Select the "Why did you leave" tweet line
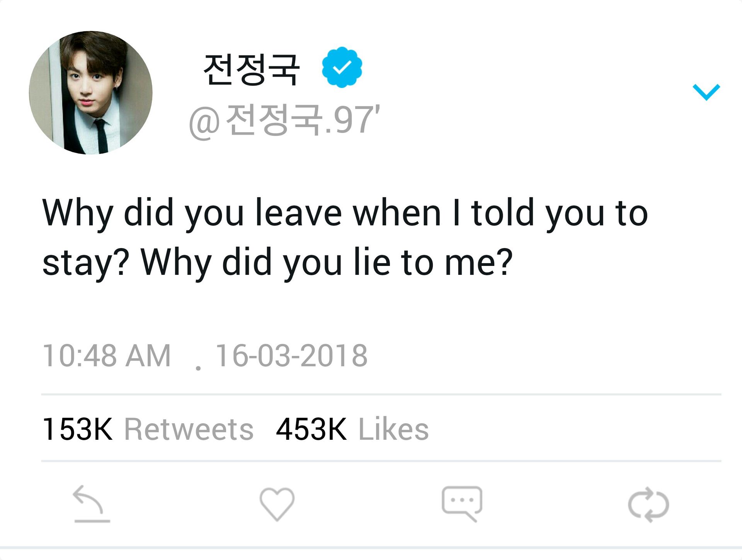This screenshot has width=742, height=560. coord(345,213)
